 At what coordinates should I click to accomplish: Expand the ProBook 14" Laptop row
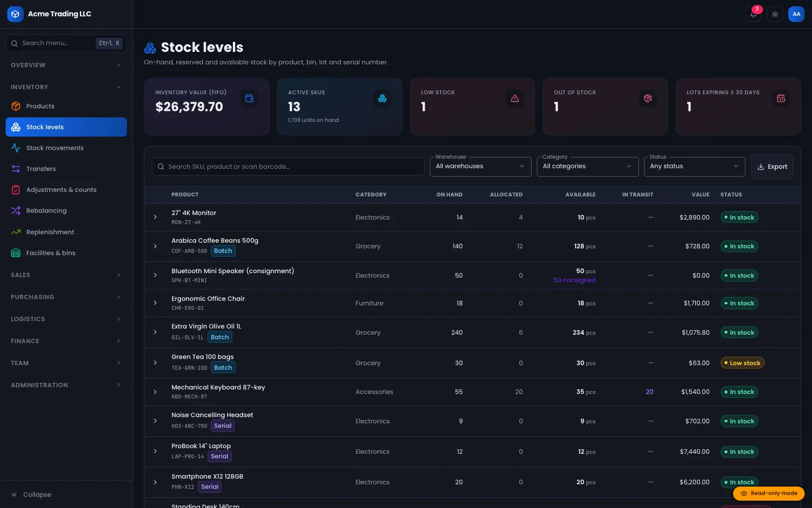click(x=155, y=452)
